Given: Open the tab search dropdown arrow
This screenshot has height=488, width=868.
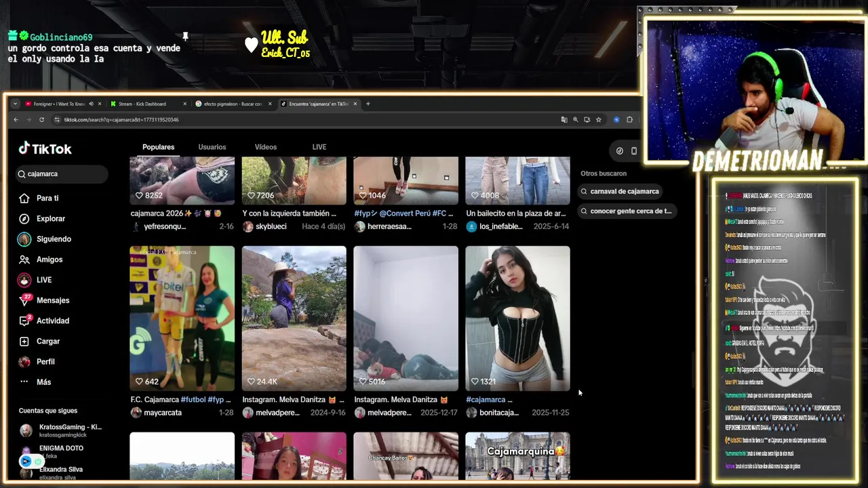Looking at the screenshot, I should click(15, 104).
